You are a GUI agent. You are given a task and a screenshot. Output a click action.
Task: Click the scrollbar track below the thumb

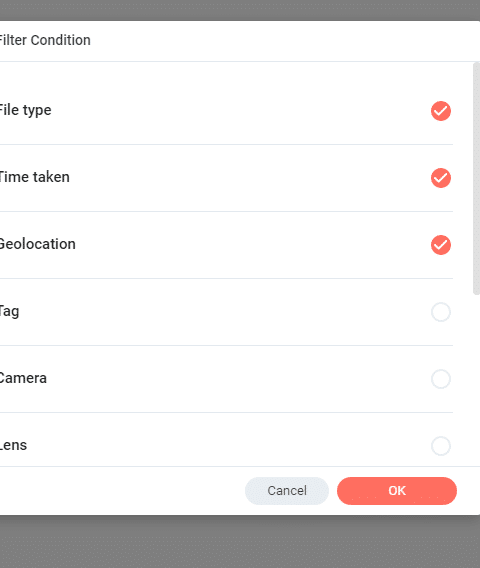coord(476,380)
